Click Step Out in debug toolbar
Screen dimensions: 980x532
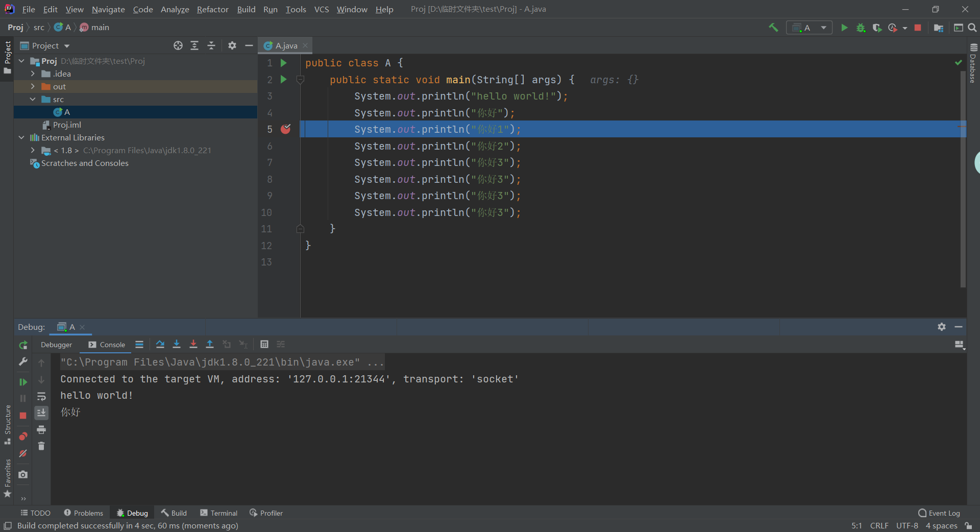pos(210,344)
